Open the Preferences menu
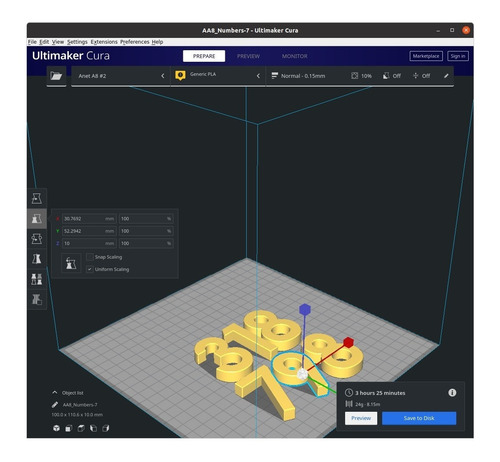 [x=135, y=42]
